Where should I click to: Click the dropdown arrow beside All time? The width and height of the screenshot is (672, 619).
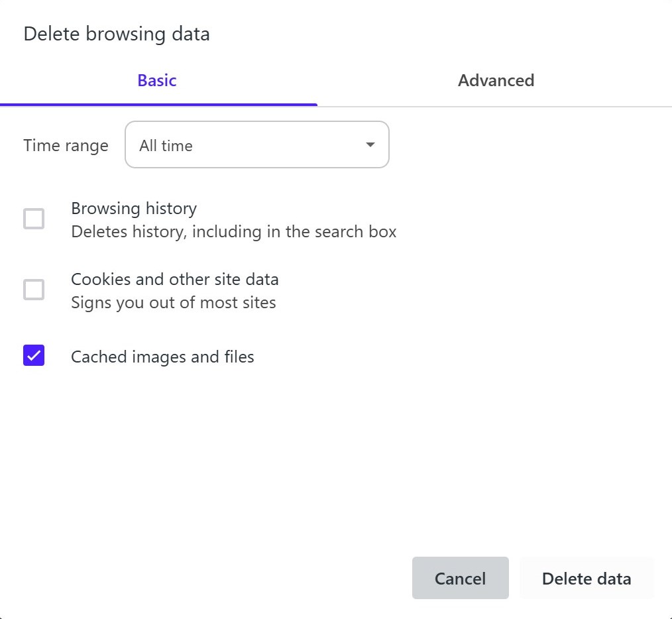click(x=370, y=145)
